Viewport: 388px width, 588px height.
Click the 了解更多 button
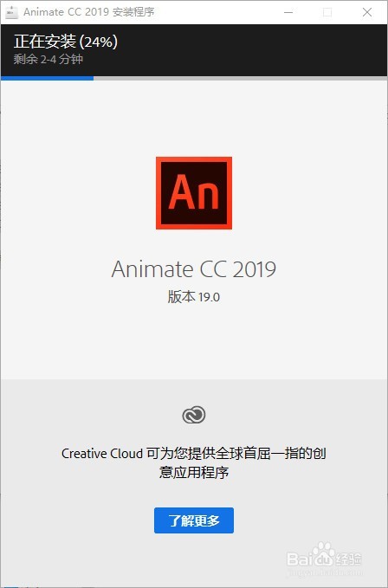coord(194,520)
